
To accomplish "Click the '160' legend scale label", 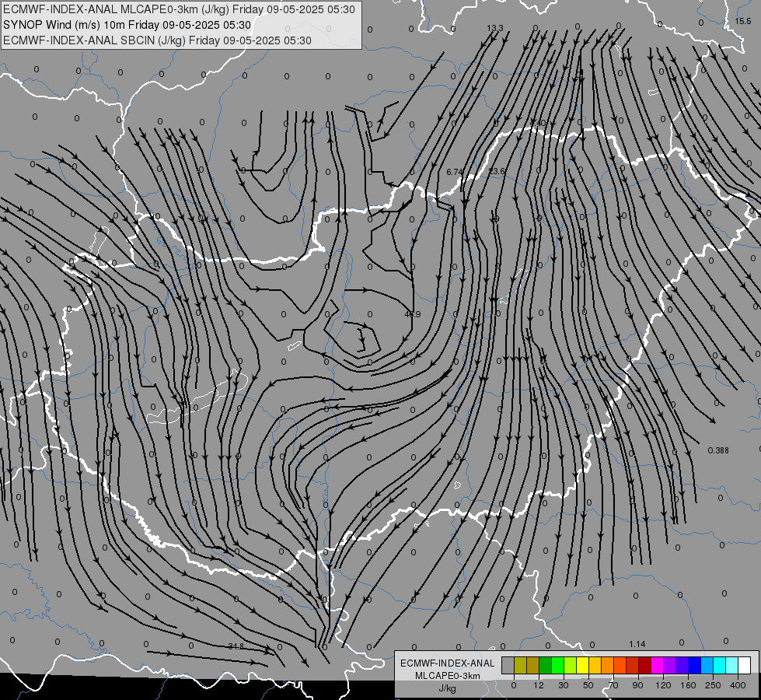I will [688, 685].
